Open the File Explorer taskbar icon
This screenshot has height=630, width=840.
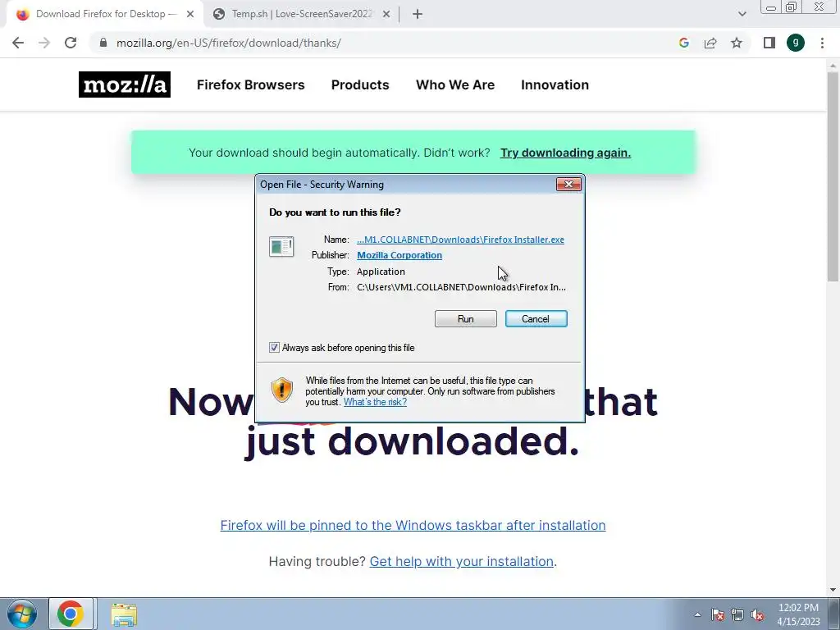click(124, 614)
